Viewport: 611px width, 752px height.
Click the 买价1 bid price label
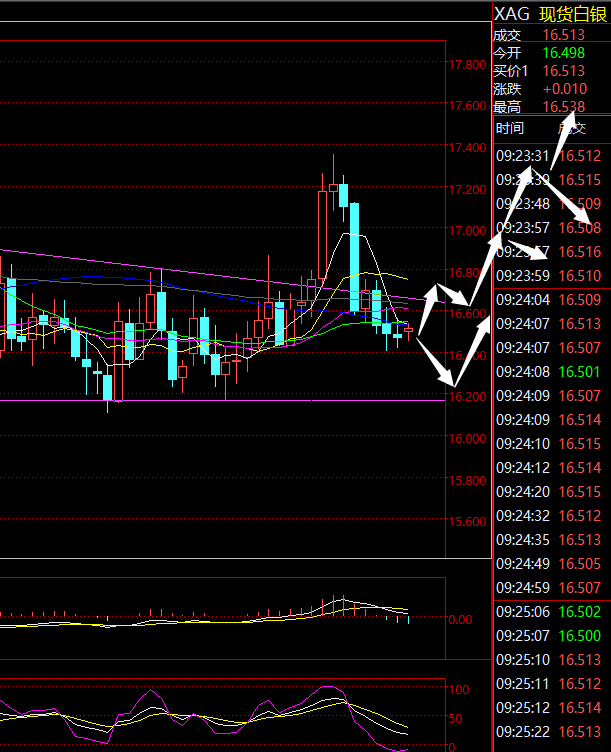[x=511, y=71]
